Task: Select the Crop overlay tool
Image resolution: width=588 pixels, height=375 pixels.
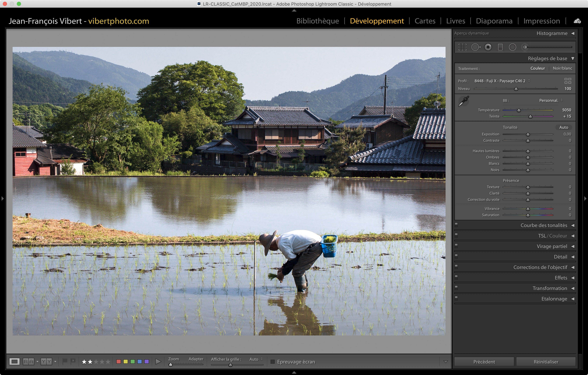Action: pos(462,47)
